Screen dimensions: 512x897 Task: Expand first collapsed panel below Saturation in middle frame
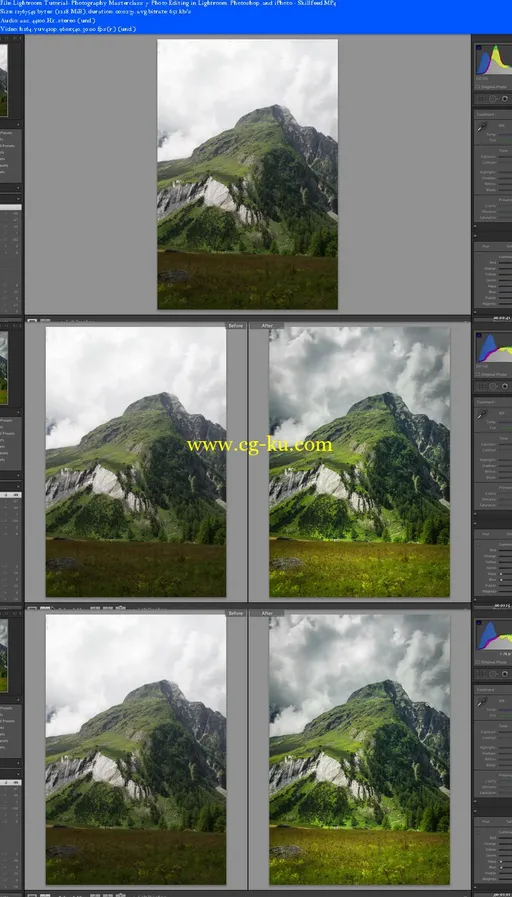coord(475,514)
